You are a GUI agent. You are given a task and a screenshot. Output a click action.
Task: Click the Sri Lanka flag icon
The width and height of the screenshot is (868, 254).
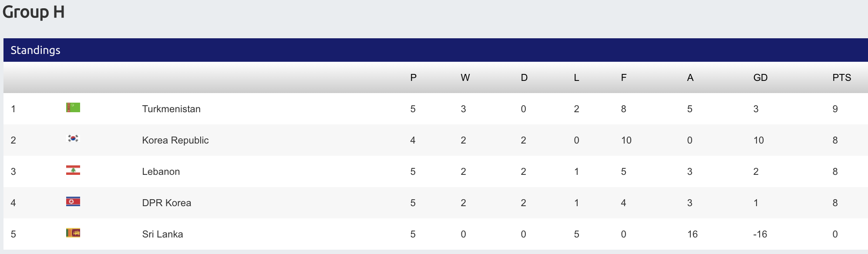(73, 232)
